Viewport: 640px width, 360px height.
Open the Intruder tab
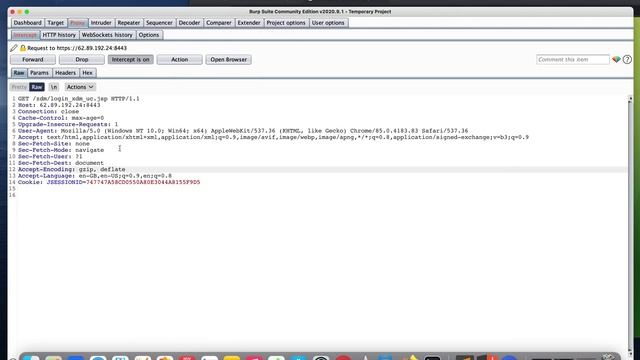(x=101, y=23)
